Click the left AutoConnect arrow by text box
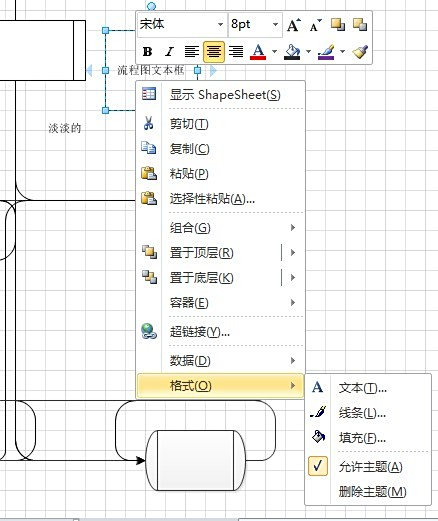Image resolution: width=438 pixels, height=521 pixels. 89,70
